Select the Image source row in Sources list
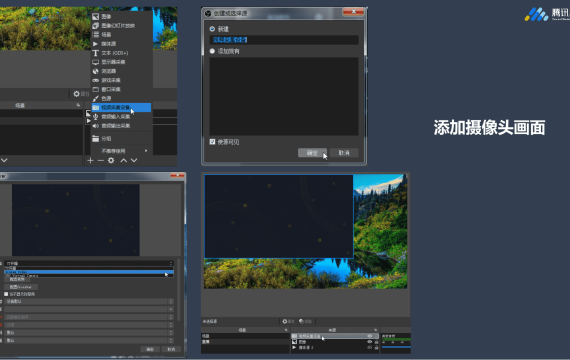 point(335,342)
